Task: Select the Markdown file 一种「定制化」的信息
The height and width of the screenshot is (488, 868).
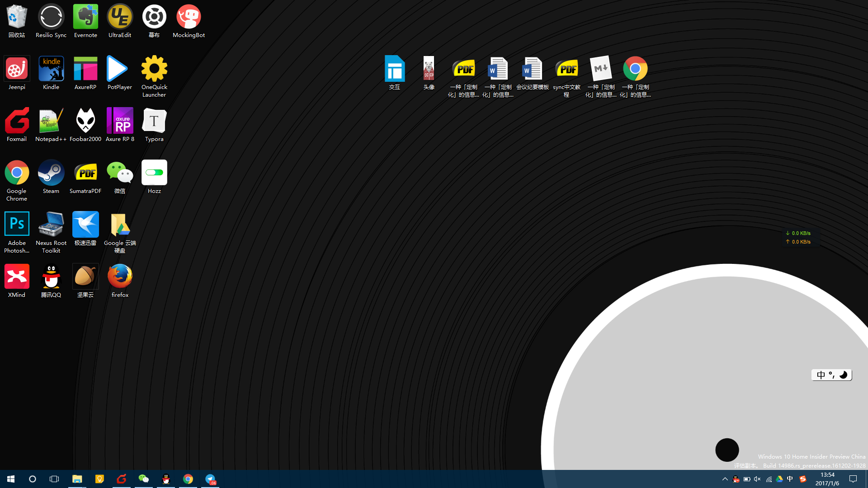Action: (x=601, y=77)
